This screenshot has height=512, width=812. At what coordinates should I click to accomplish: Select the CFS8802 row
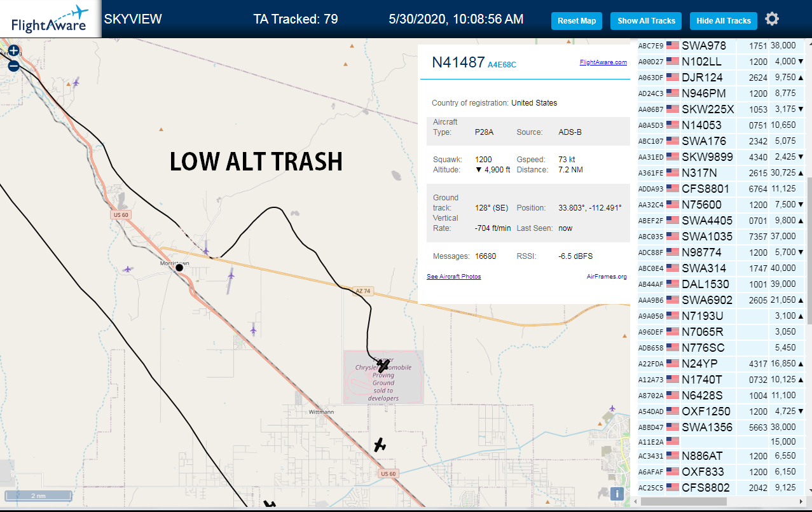pos(721,488)
